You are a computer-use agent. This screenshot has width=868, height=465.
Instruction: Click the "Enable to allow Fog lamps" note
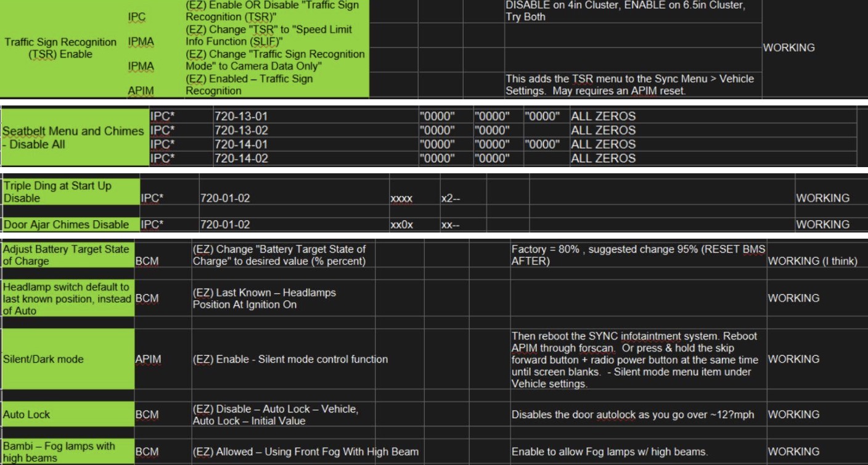tap(609, 452)
